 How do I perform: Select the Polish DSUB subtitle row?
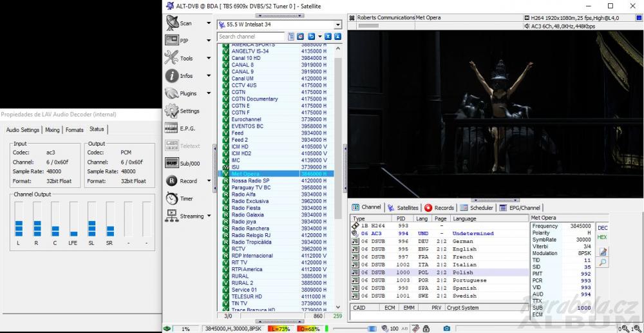pos(439,272)
